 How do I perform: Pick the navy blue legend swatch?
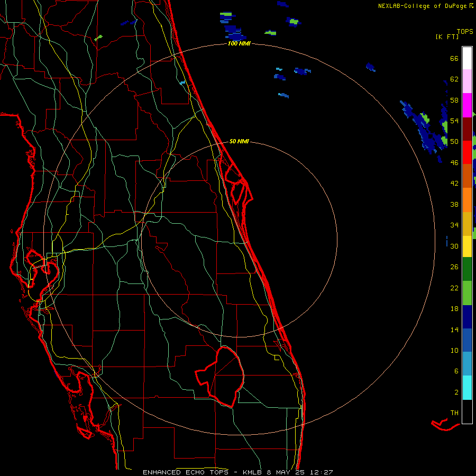(467, 317)
